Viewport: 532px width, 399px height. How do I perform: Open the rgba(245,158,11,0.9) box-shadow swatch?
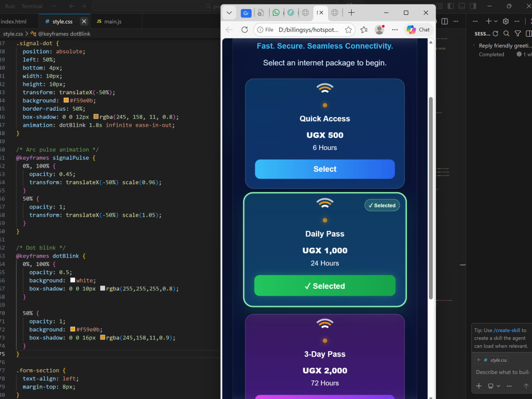pyautogui.click(x=103, y=338)
